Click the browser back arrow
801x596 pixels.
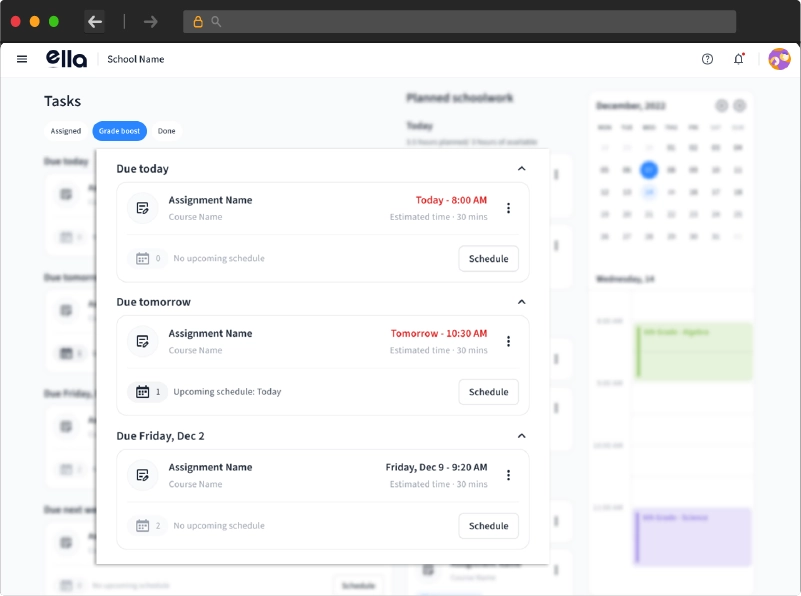[x=95, y=22]
